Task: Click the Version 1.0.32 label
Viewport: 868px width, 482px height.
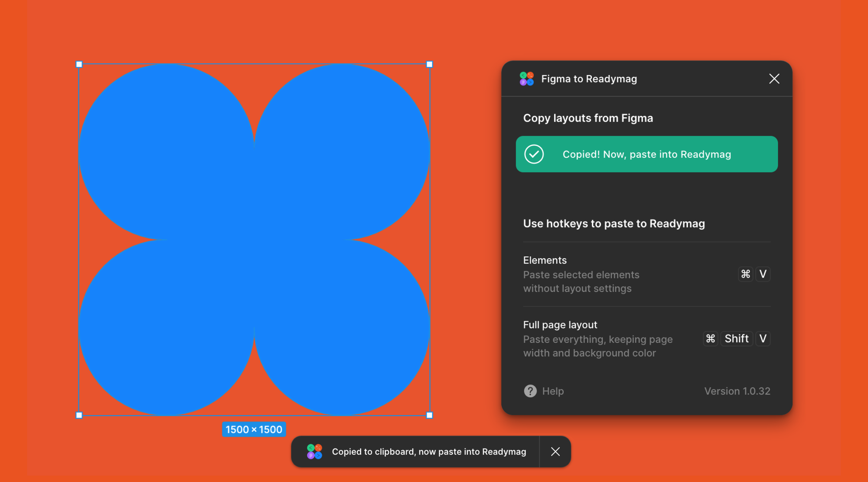Action: click(737, 391)
